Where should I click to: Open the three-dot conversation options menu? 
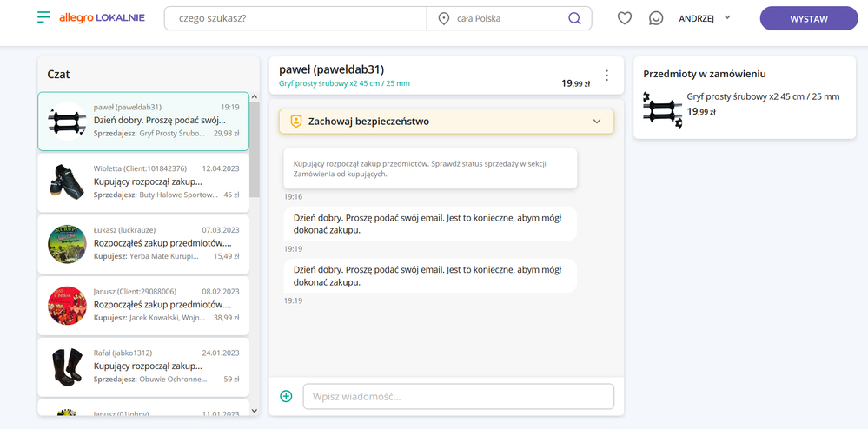[606, 76]
